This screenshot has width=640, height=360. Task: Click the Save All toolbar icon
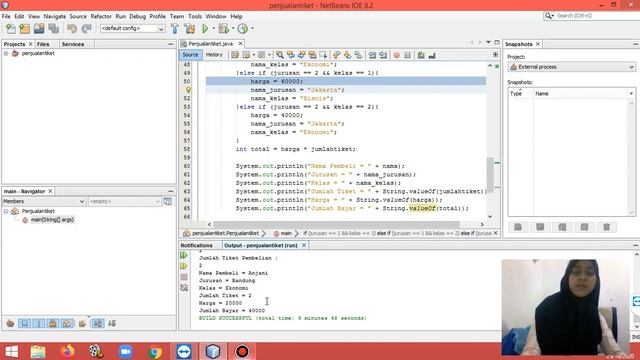tap(54, 29)
